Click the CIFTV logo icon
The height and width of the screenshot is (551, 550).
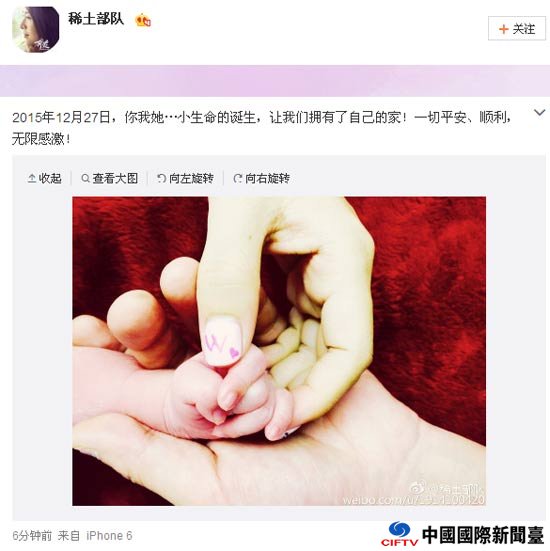[400, 534]
